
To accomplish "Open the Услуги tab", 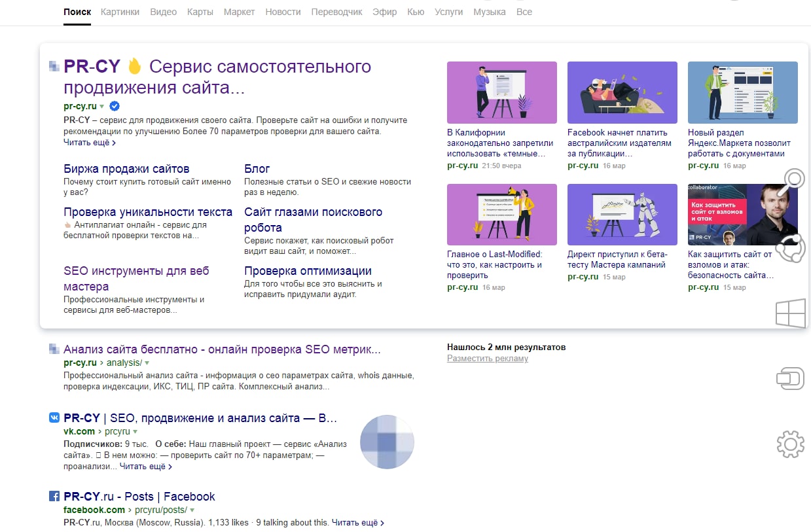I will pyautogui.click(x=448, y=12).
